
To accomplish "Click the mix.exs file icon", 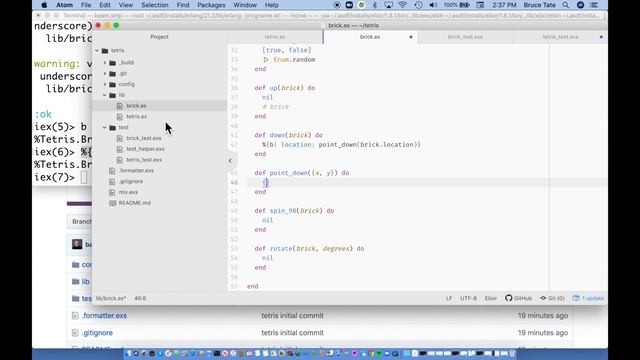I will [x=112, y=192].
